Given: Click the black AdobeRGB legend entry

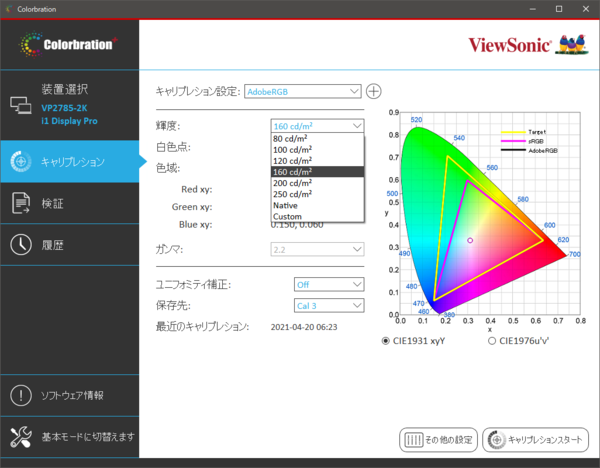Looking at the screenshot, I should [x=530, y=150].
